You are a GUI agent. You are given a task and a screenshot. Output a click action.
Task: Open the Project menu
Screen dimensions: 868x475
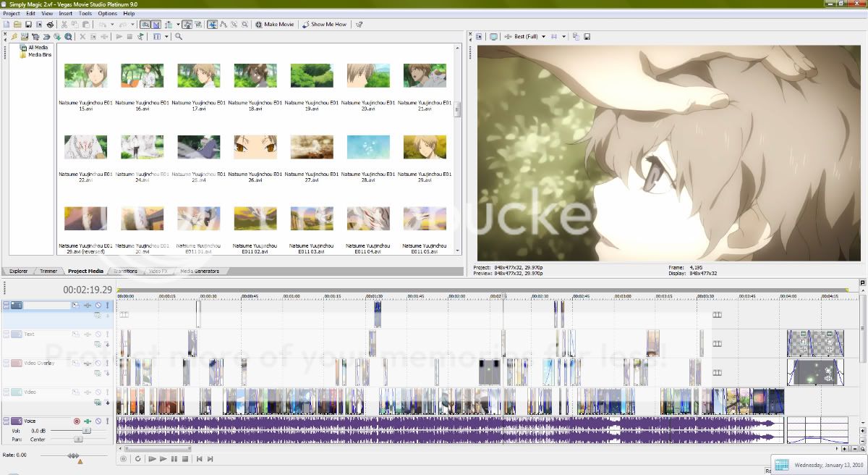point(11,13)
